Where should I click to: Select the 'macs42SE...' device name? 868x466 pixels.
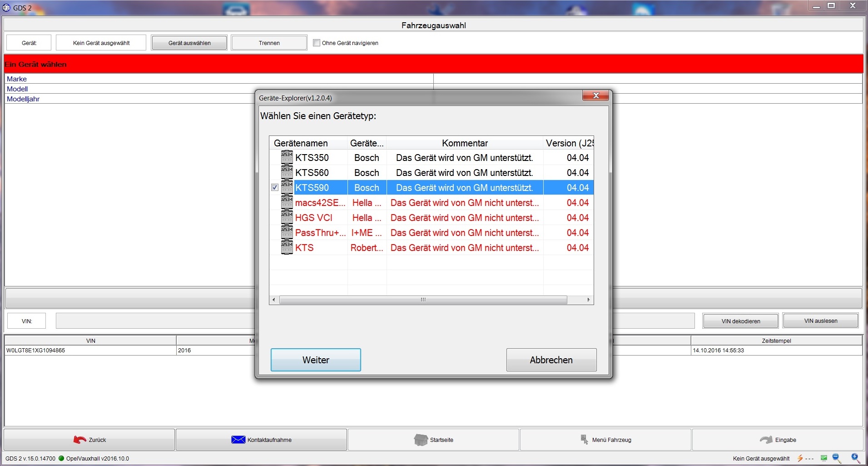pos(320,203)
